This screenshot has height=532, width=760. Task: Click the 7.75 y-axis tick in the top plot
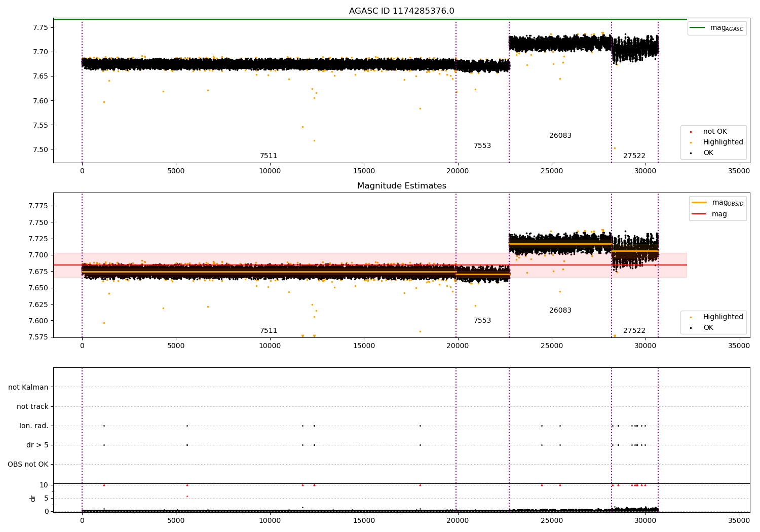coord(41,27)
